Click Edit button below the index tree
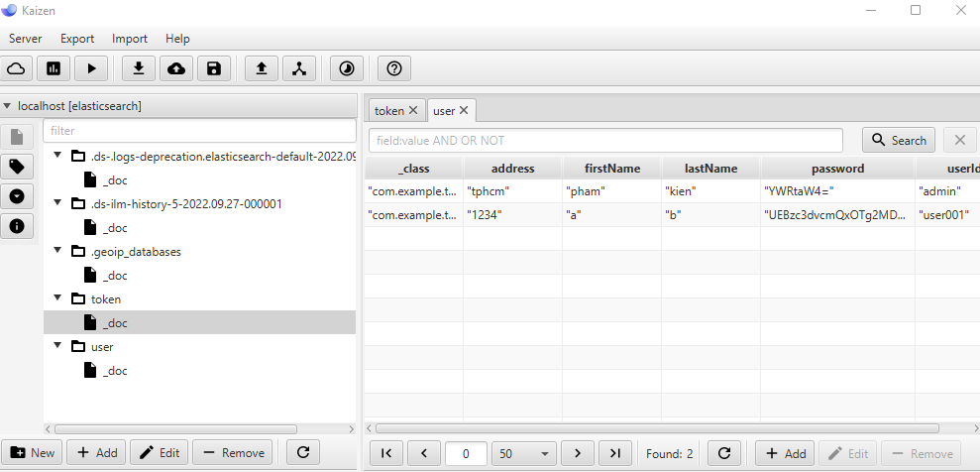980x472 pixels. click(160, 452)
